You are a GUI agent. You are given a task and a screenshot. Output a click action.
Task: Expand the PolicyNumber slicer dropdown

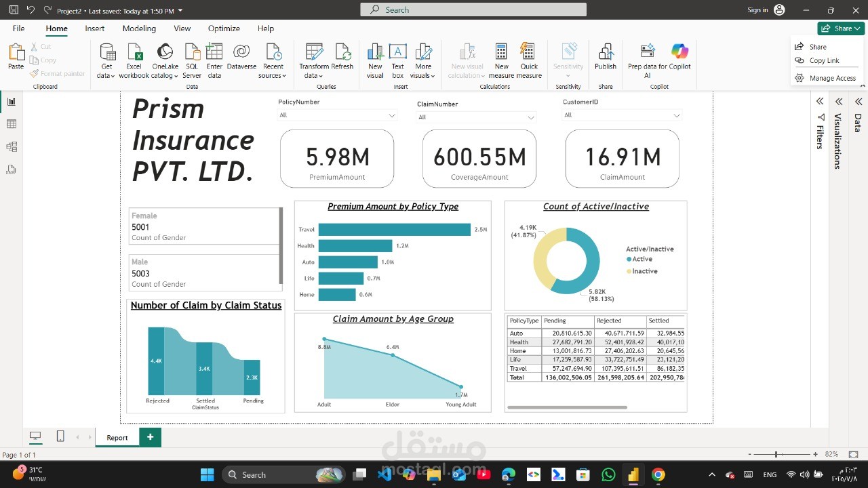(391, 116)
